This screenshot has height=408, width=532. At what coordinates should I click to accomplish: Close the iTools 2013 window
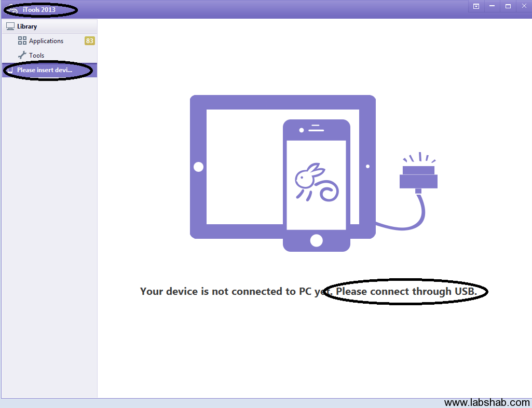(x=524, y=6)
